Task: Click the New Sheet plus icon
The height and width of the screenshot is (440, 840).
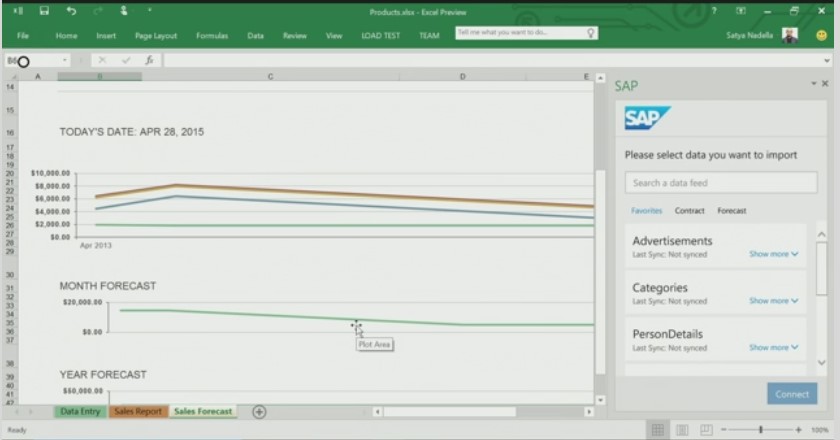Action: click(x=259, y=412)
